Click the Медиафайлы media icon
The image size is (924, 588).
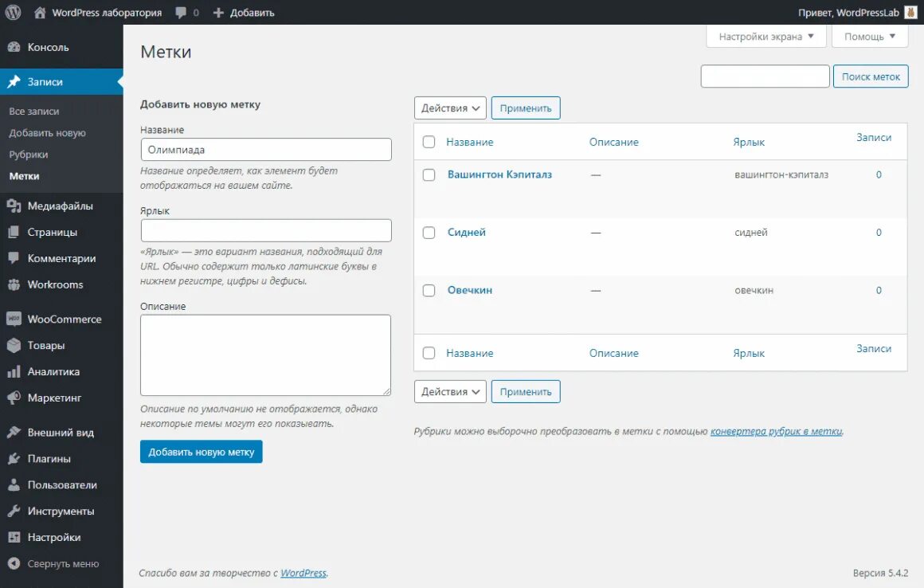pos(14,206)
